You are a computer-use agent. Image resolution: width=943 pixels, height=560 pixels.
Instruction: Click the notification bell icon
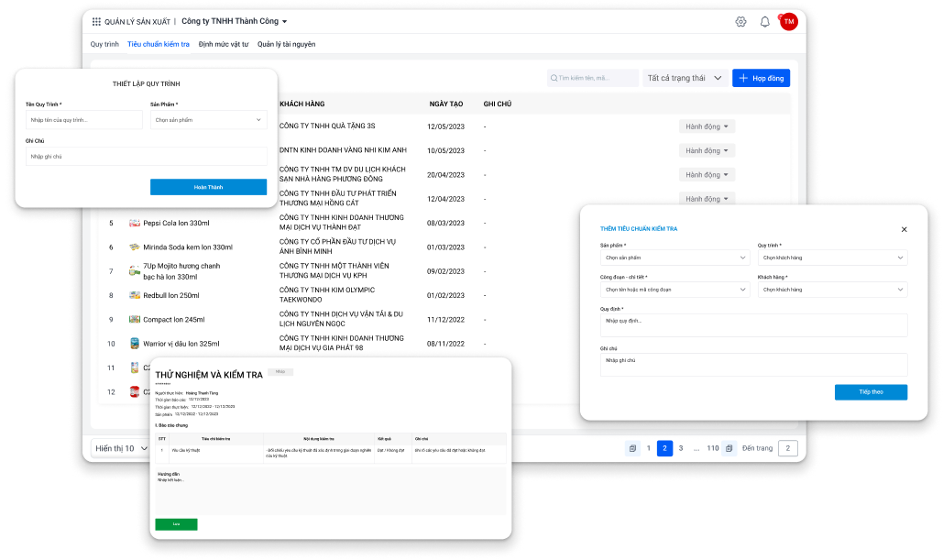click(765, 22)
